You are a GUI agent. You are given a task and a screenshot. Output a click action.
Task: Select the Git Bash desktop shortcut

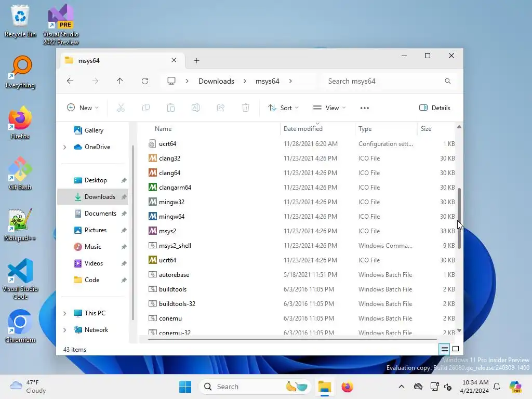click(20, 174)
